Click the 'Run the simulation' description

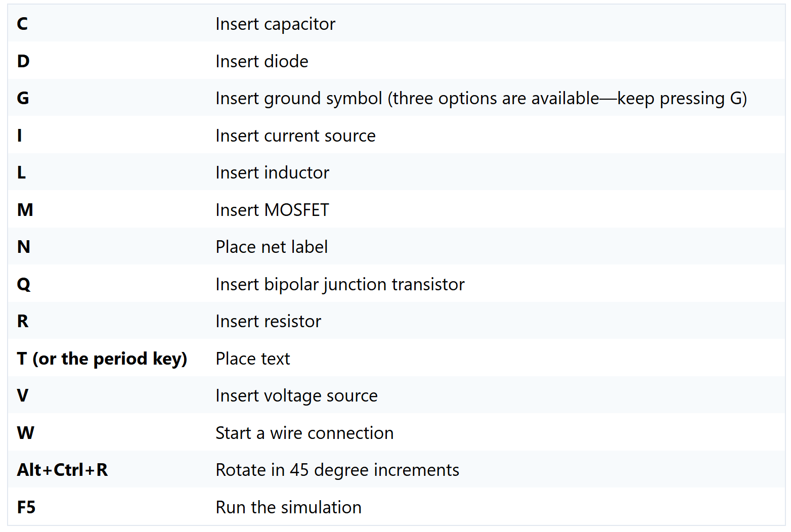288,507
